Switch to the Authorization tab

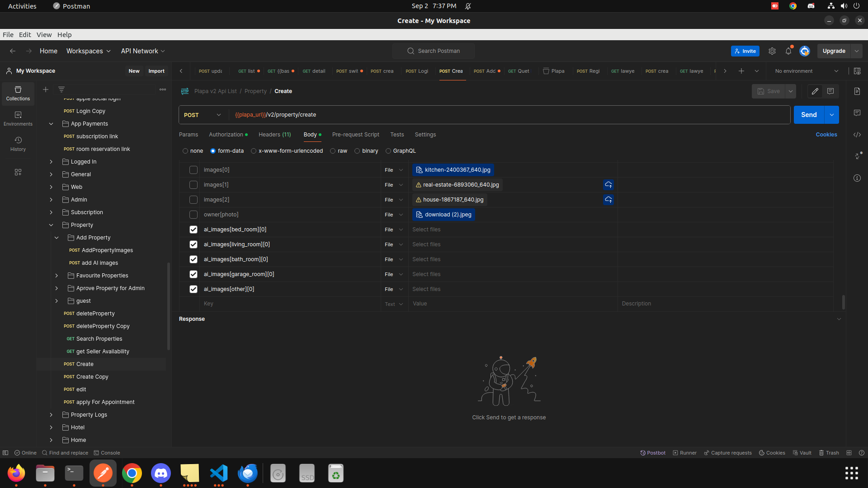(x=228, y=135)
